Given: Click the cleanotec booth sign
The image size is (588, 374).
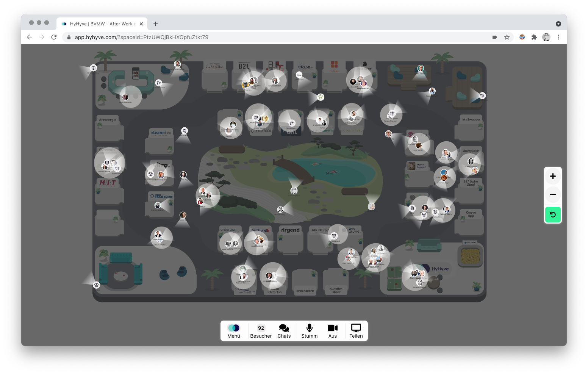Looking at the screenshot, I should [x=161, y=133].
